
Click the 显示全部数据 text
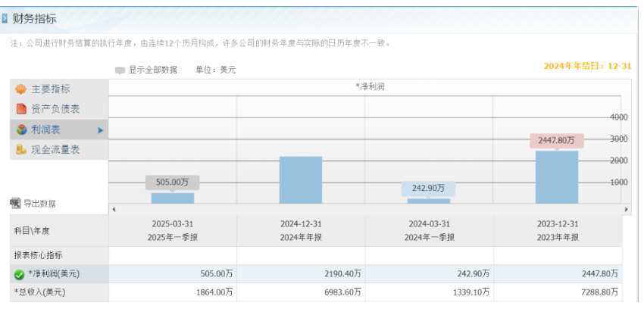coord(153,70)
